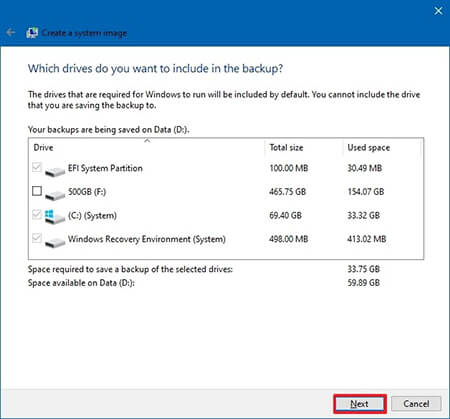The image size is (450, 419).
Task: Click the 498.00 MB total size value
Action: click(x=289, y=239)
